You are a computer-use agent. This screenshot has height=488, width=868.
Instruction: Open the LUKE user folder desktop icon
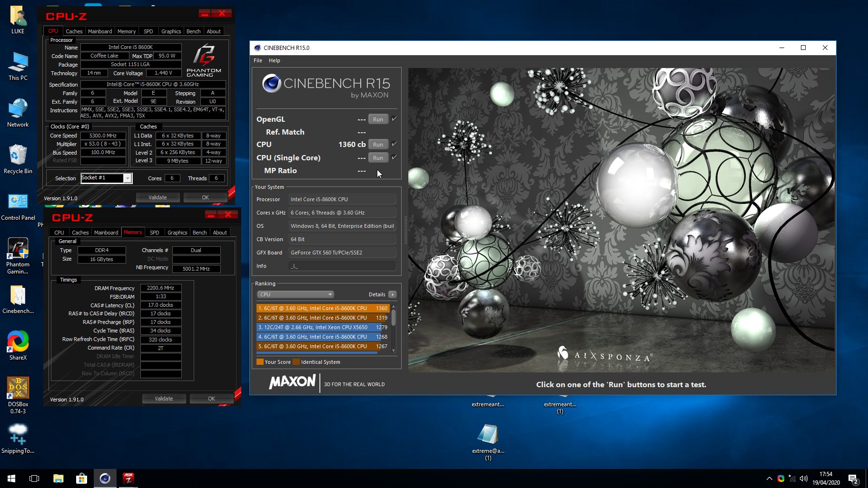[x=18, y=20]
